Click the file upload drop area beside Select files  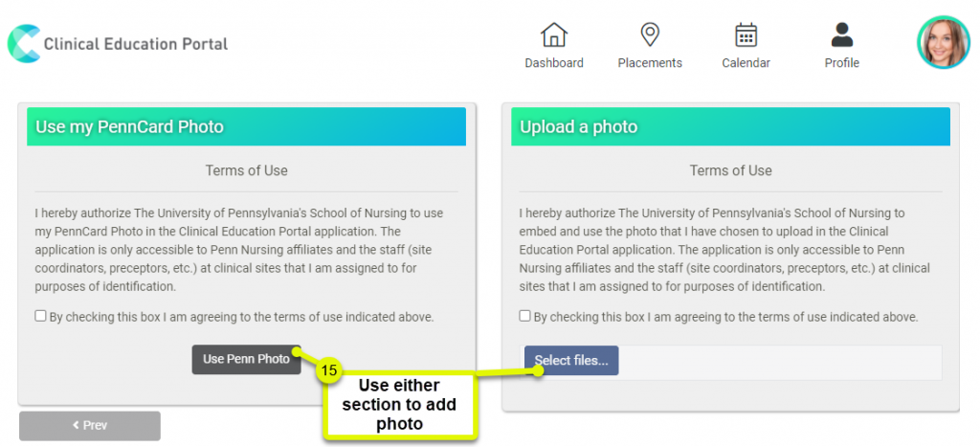pos(780,363)
